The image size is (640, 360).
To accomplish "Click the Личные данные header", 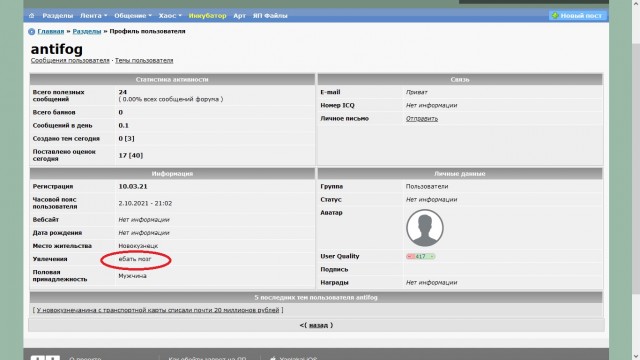I will click(460, 174).
